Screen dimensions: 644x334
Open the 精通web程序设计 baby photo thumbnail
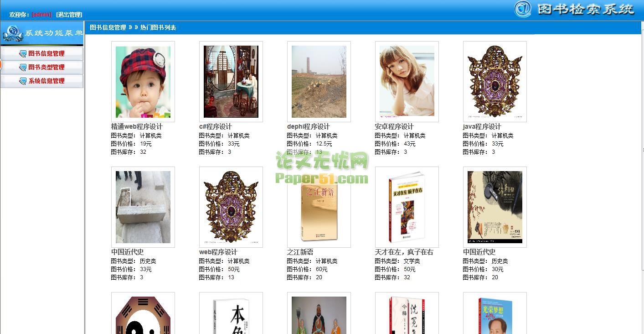click(x=143, y=82)
